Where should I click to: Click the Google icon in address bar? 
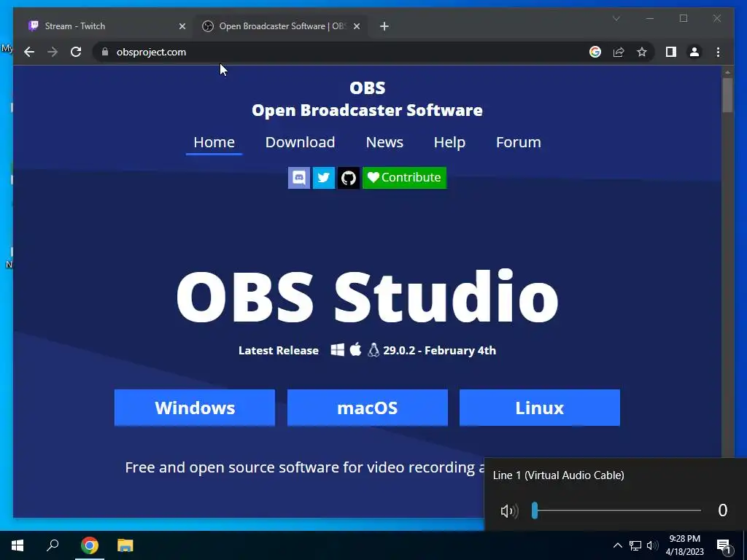(x=595, y=52)
